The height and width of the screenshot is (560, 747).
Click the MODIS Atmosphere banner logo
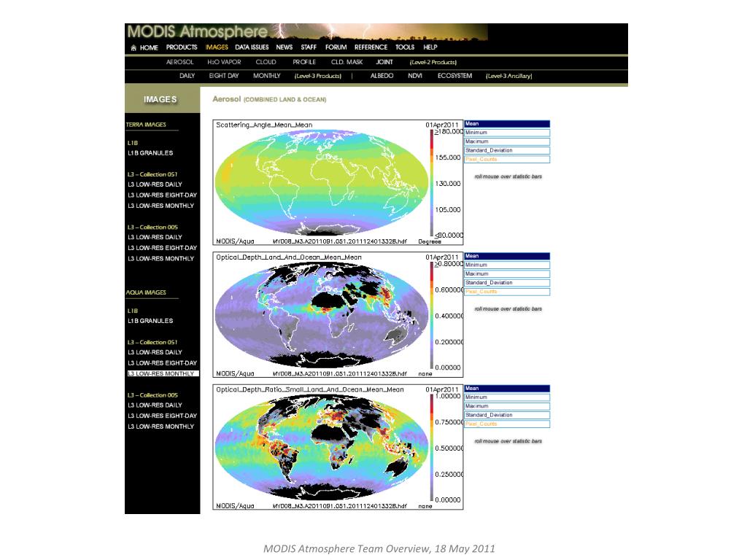(x=197, y=32)
